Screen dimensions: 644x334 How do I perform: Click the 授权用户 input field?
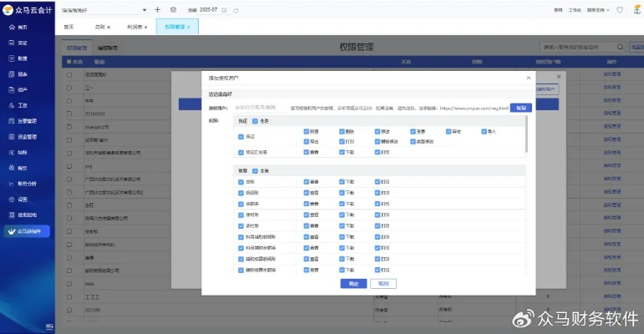[x=260, y=108]
